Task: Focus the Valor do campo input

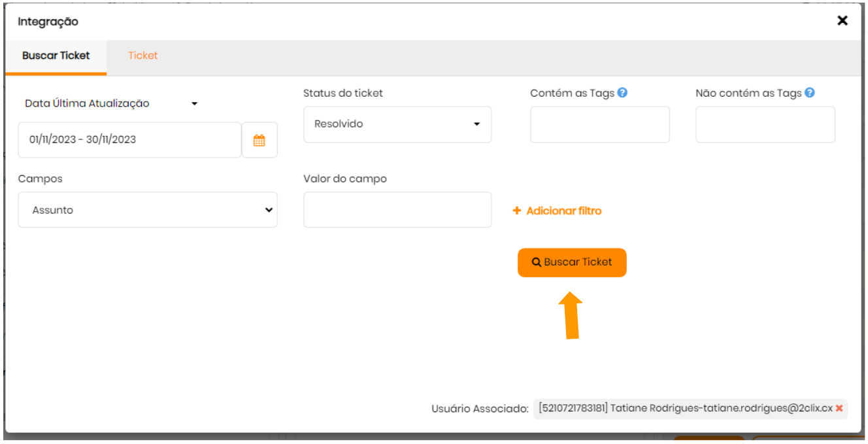Action: pyautogui.click(x=397, y=210)
